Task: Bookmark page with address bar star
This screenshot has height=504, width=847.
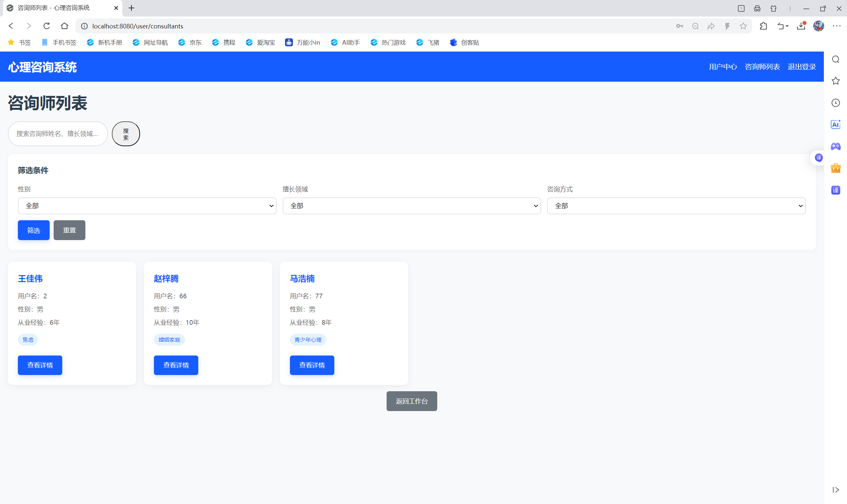Action: click(743, 26)
